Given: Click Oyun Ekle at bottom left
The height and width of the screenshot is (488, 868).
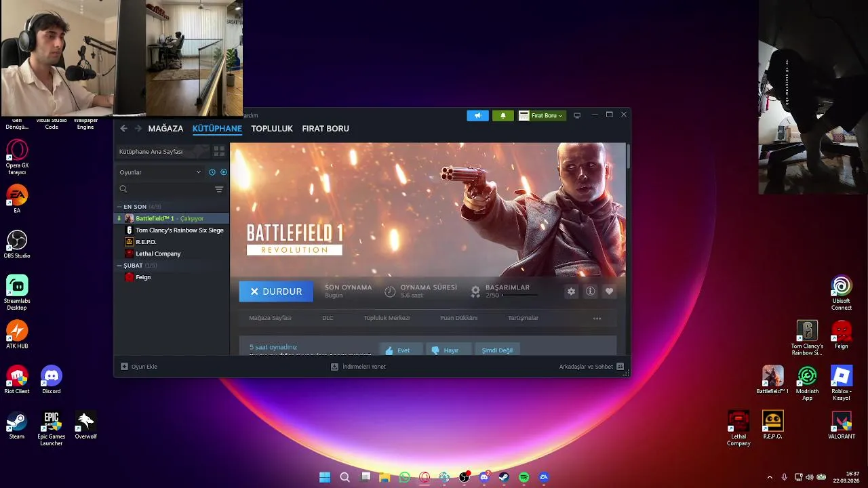Looking at the screenshot, I should point(139,367).
